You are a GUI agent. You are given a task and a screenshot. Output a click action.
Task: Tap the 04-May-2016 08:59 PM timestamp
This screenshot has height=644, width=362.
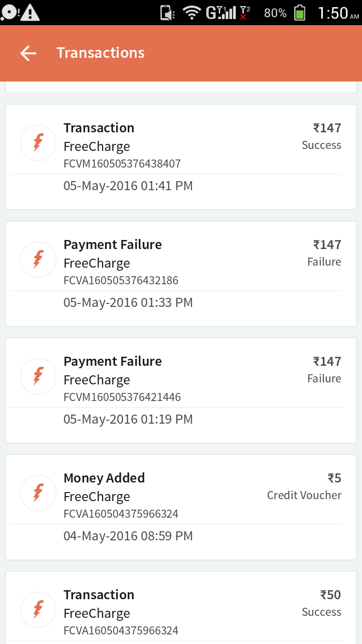[x=128, y=536]
